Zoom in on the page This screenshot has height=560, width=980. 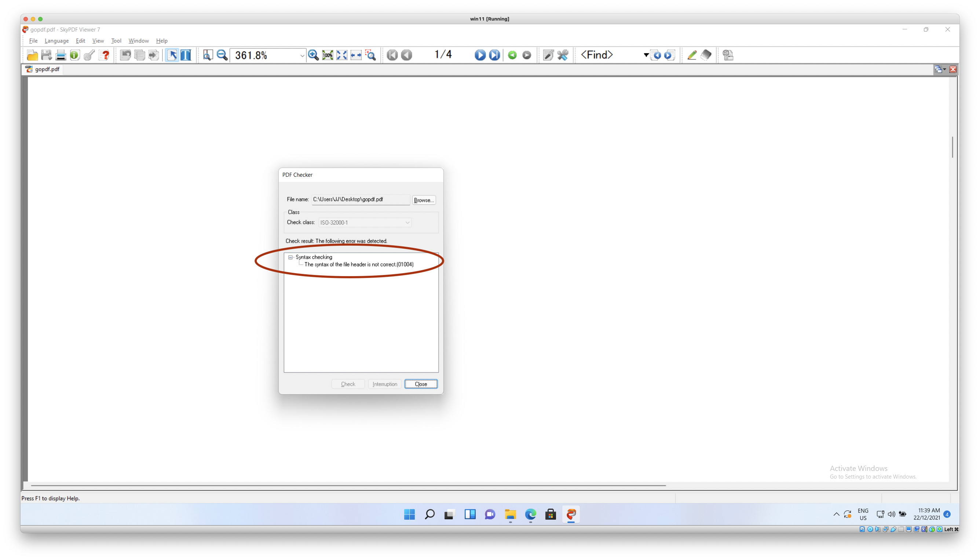(313, 55)
